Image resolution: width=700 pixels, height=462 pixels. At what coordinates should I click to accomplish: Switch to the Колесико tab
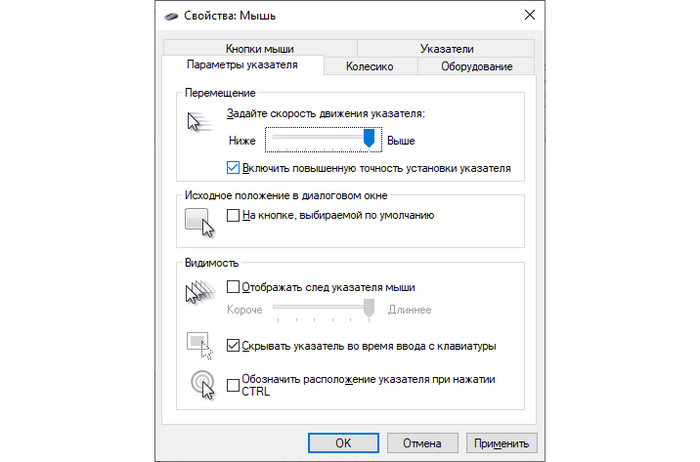(x=370, y=66)
